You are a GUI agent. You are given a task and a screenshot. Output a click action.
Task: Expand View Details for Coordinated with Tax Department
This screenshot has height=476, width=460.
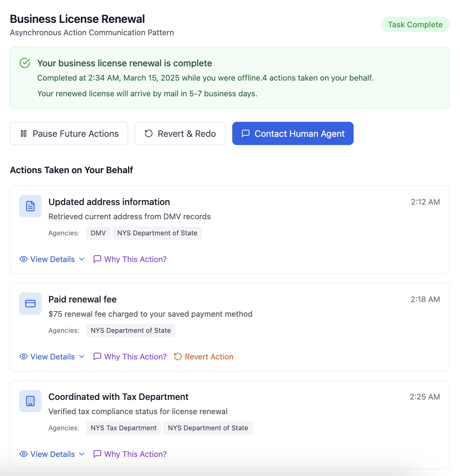click(52, 454)
